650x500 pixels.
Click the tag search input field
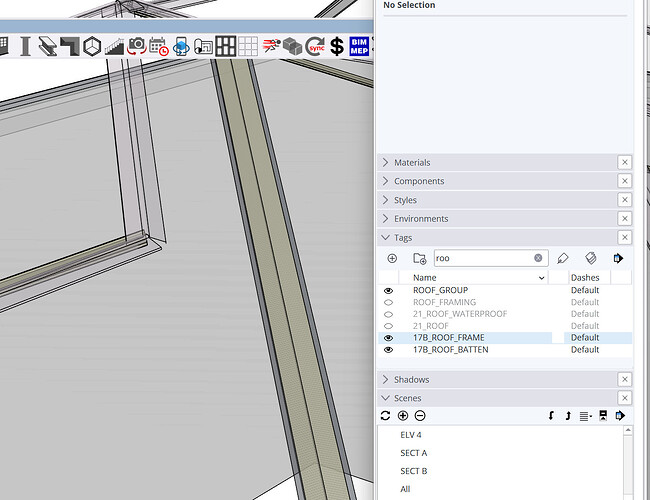482,258
